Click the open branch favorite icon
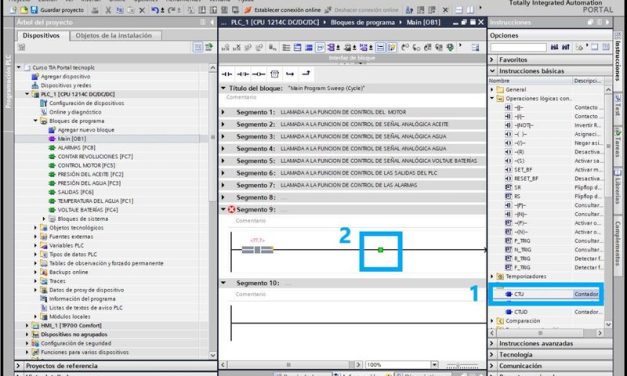Image resolution: width=627 pixels, height=376 pixels. (x=290, y=74)
